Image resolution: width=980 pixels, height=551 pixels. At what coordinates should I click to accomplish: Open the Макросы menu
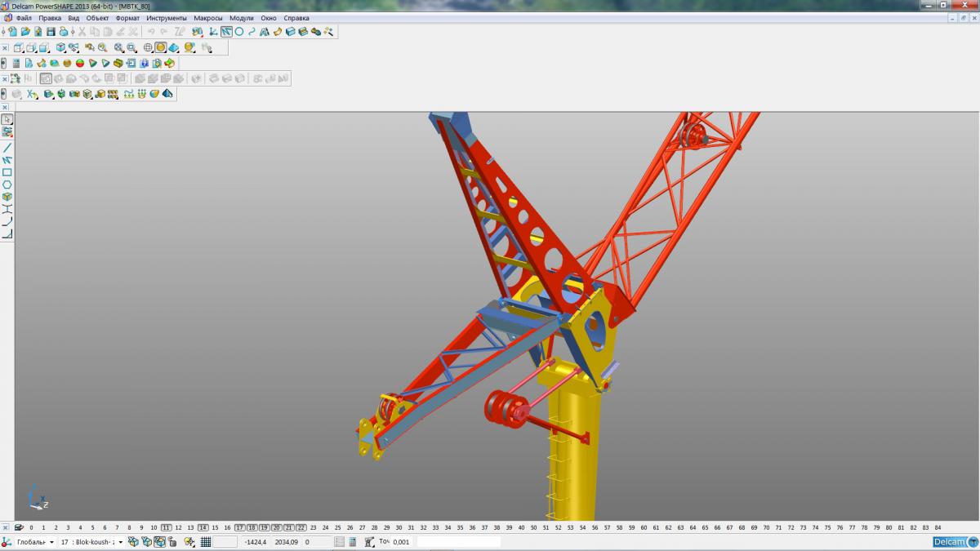(x=208, y=18)
